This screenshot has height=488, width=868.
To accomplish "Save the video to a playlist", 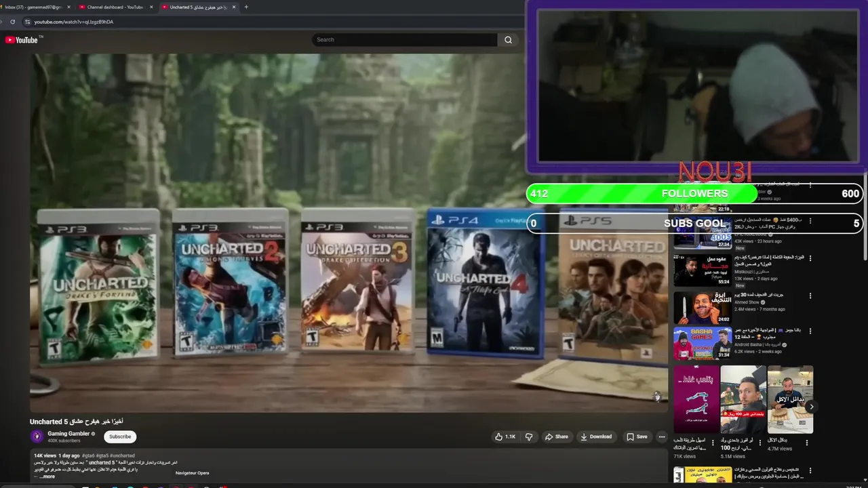I will pos(637,437).
